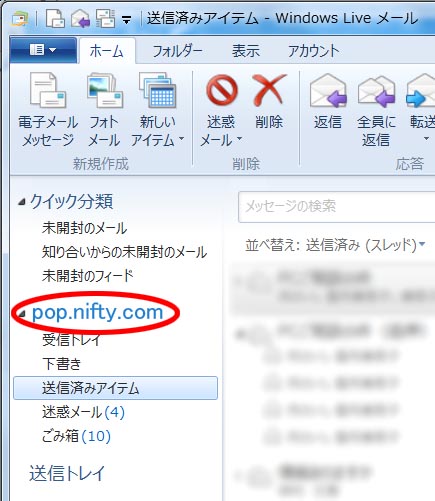Click the New email quick access icon

(x=55, y=18)
